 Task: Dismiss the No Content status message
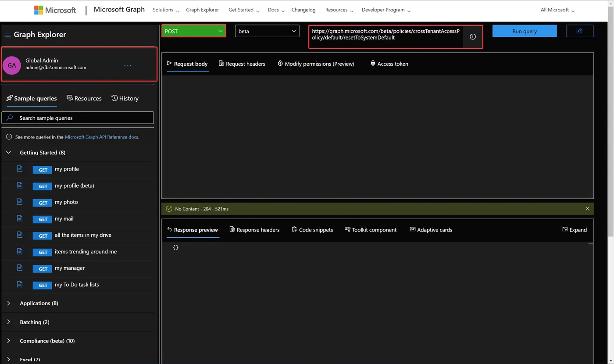coord(587,209)
